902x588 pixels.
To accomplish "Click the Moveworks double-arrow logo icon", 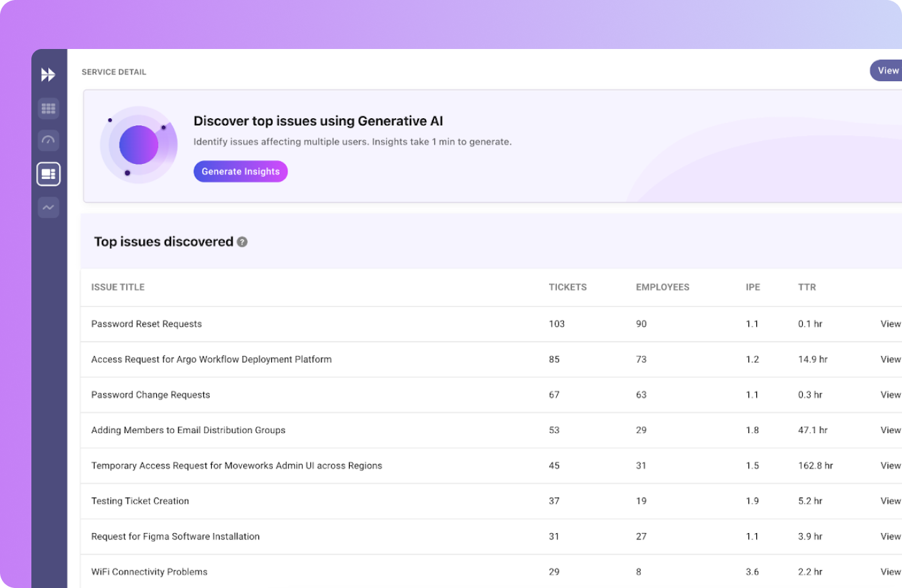I will (x=48, y=74).
